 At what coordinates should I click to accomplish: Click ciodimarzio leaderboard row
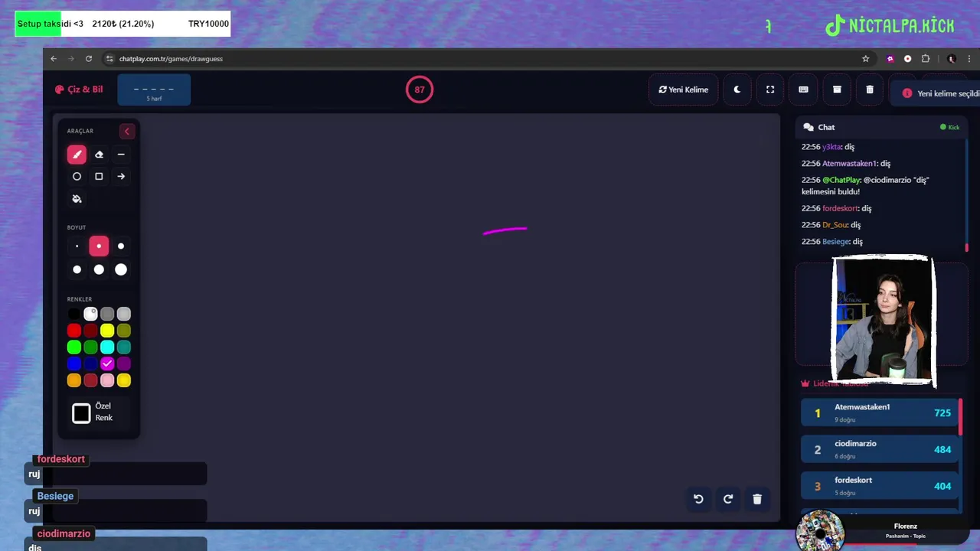[880, 449]
